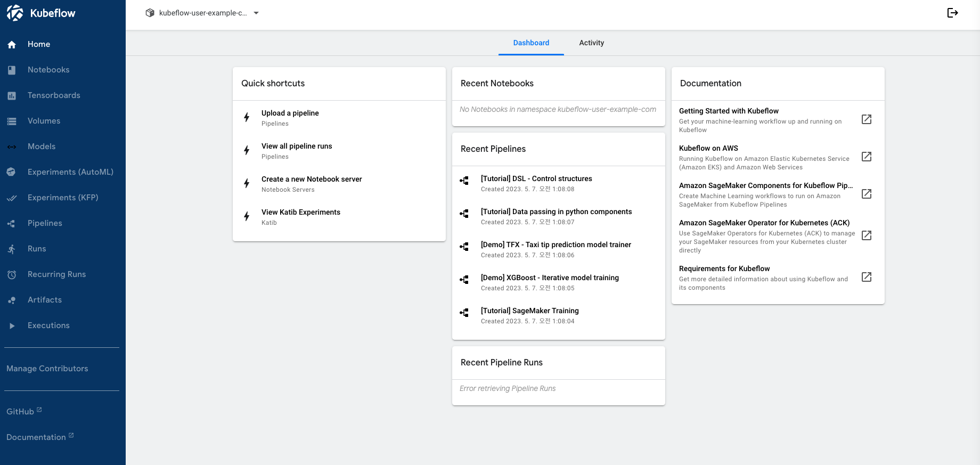
Task: Open external link icon for Requirements for Kubeflow
Action: (x=867, y=277)
